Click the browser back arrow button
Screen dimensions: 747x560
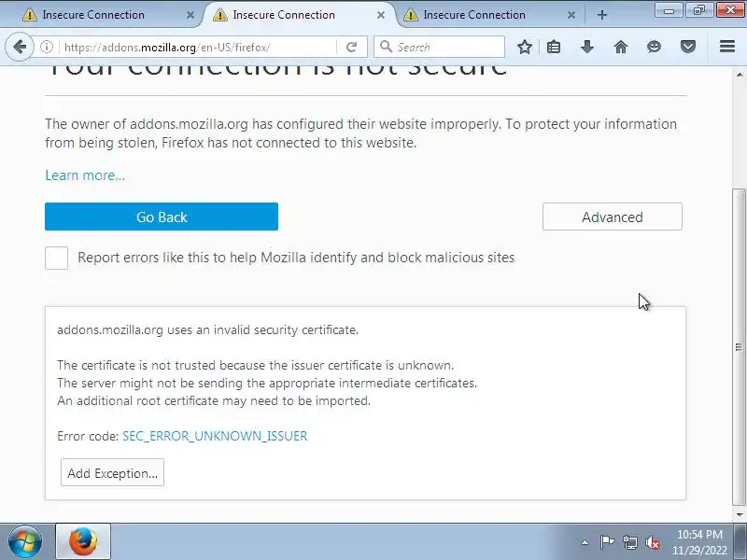tap(20, 47)
